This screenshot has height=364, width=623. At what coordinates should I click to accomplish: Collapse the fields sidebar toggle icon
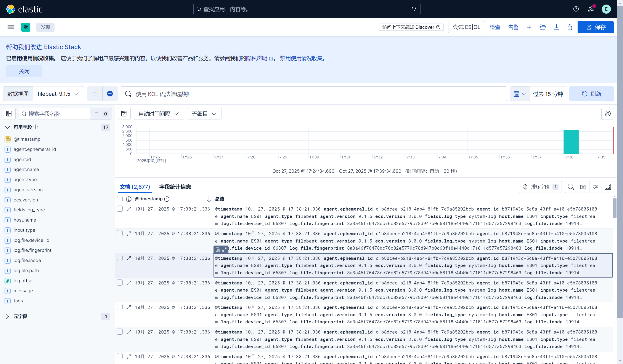click(x=9, y=114)
